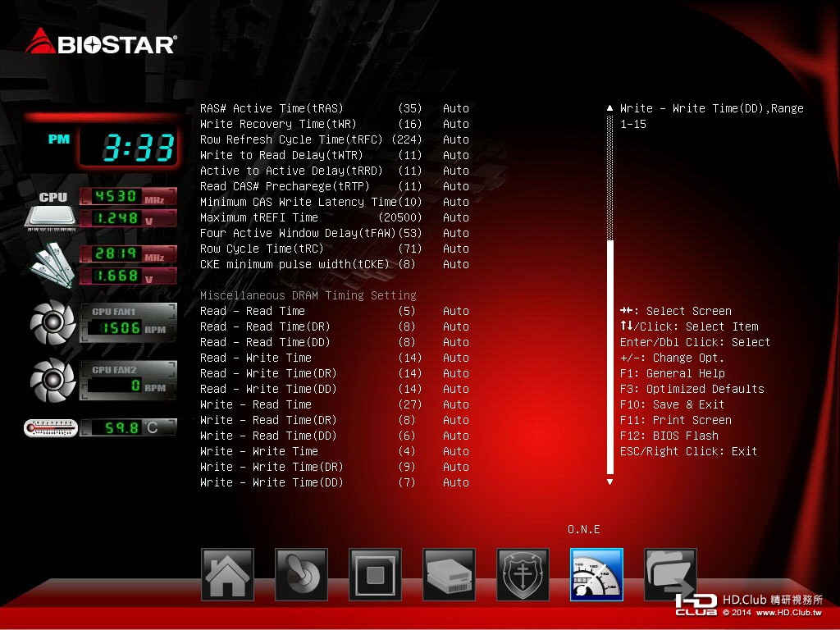Select the Write - Write Time row
The width and height of the screenshot is (840, 630).
[335, 451]
